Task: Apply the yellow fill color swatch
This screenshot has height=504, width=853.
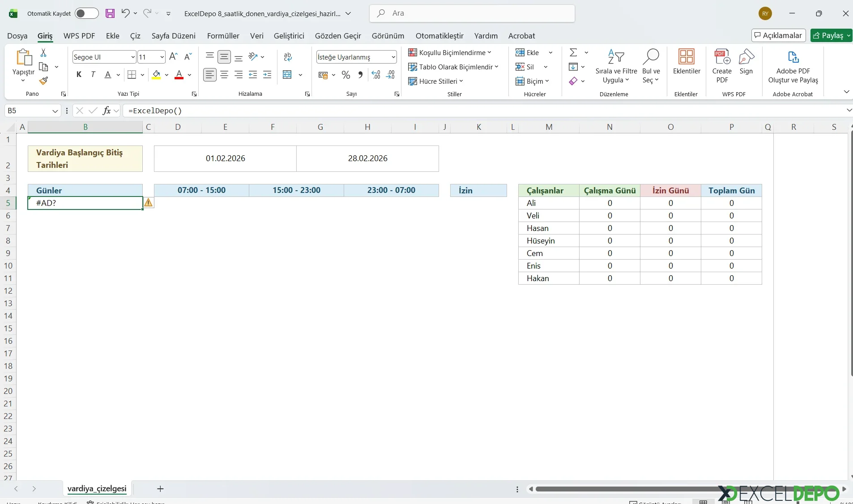Action: (156, 75)
